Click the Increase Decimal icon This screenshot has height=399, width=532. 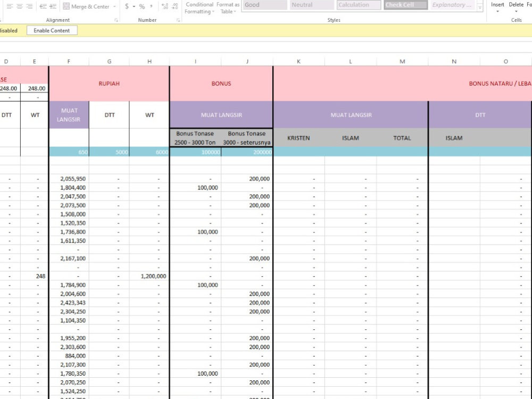point(165,6)
